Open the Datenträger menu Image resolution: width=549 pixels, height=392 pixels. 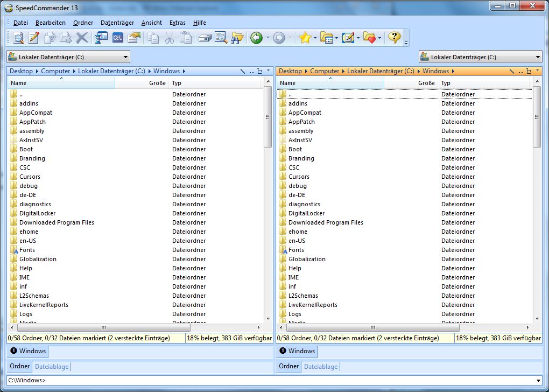[x=117, y=23]
